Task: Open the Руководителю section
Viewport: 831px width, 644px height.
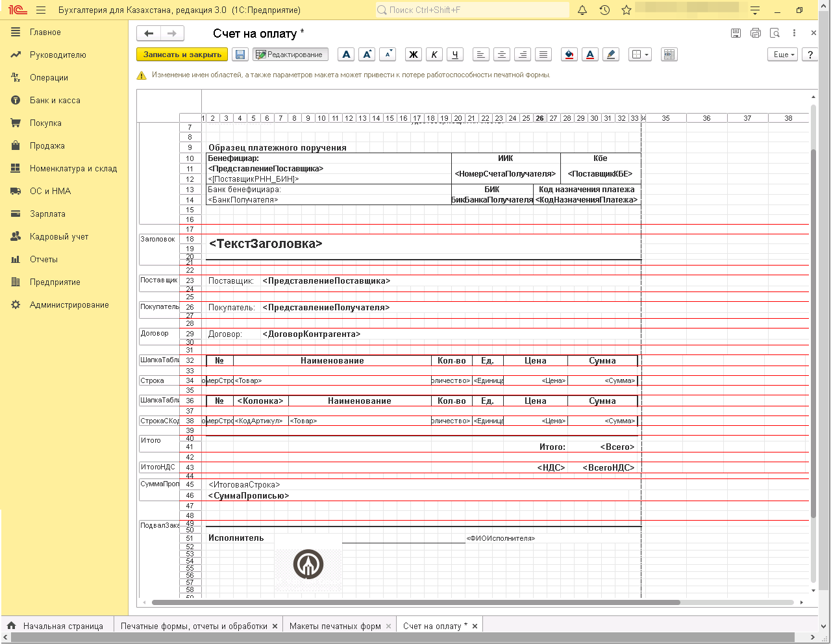Action: tap(58, 55)
